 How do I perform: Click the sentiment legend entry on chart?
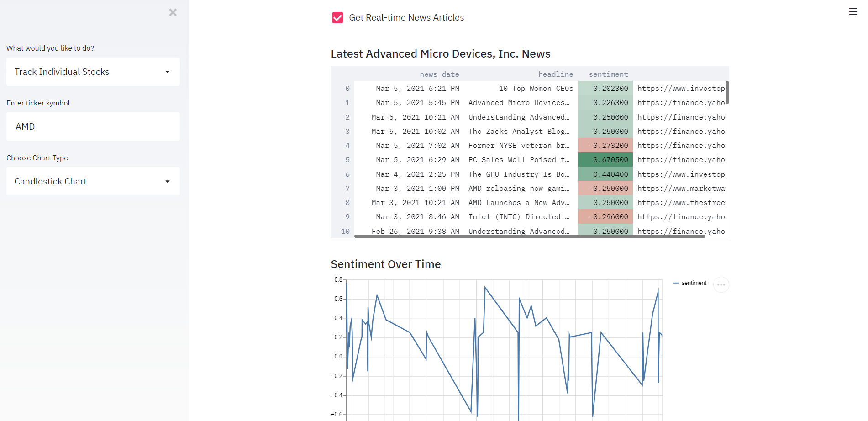coord(690,283)
